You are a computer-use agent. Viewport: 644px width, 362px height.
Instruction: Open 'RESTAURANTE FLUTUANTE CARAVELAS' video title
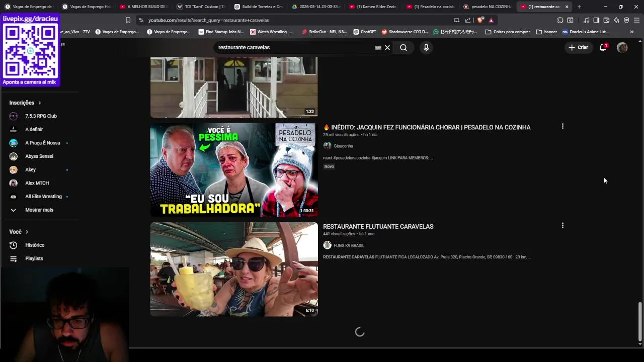[x=378, y=226]
